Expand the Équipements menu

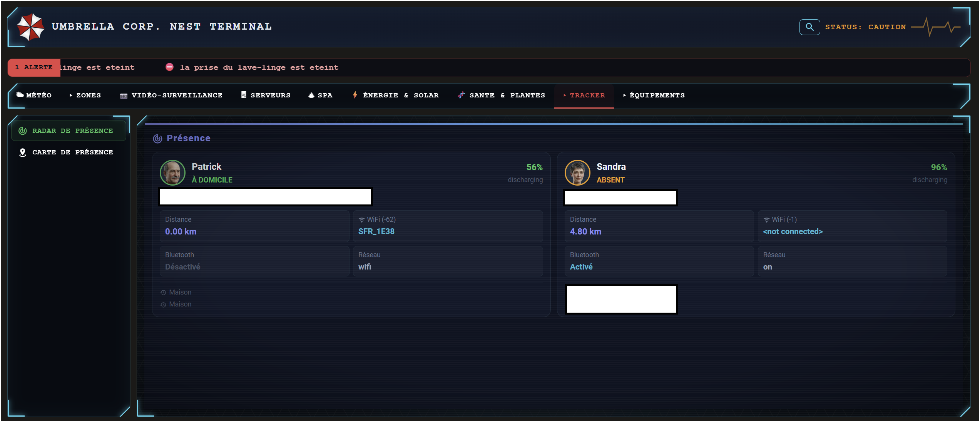[x=654, y=95]
